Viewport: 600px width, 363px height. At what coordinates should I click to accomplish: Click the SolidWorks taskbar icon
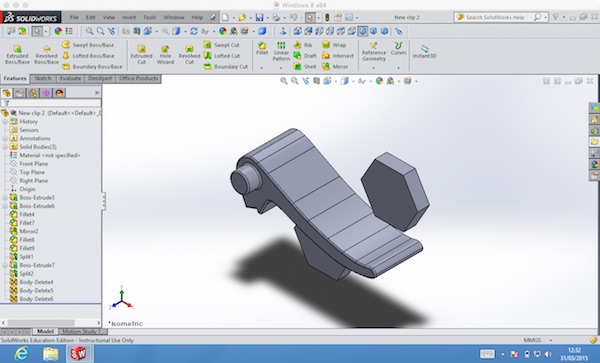78,353
